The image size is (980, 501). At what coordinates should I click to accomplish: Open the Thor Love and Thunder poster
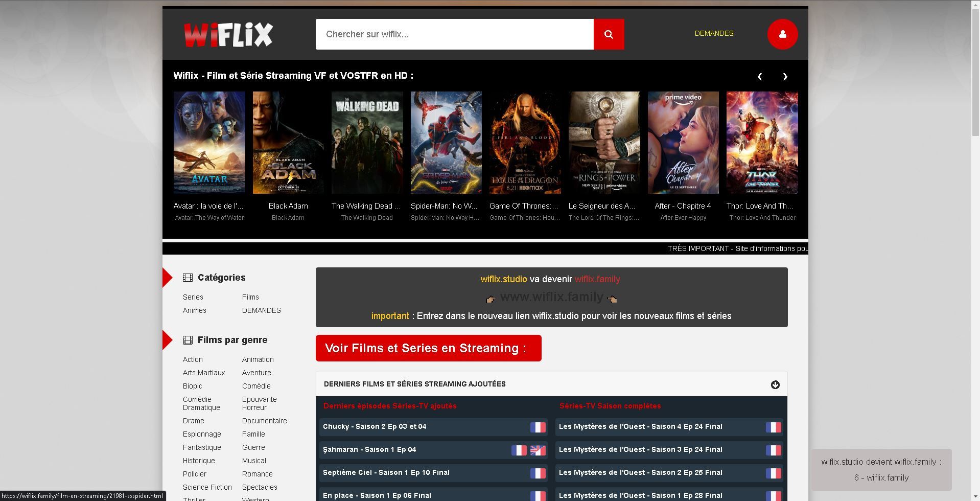762,143
